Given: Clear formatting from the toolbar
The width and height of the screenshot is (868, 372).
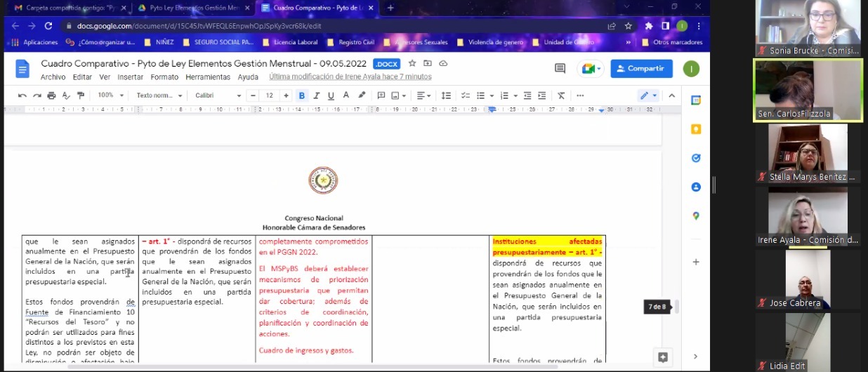Looking at the screenshot, I should click(x=561, y=95).
